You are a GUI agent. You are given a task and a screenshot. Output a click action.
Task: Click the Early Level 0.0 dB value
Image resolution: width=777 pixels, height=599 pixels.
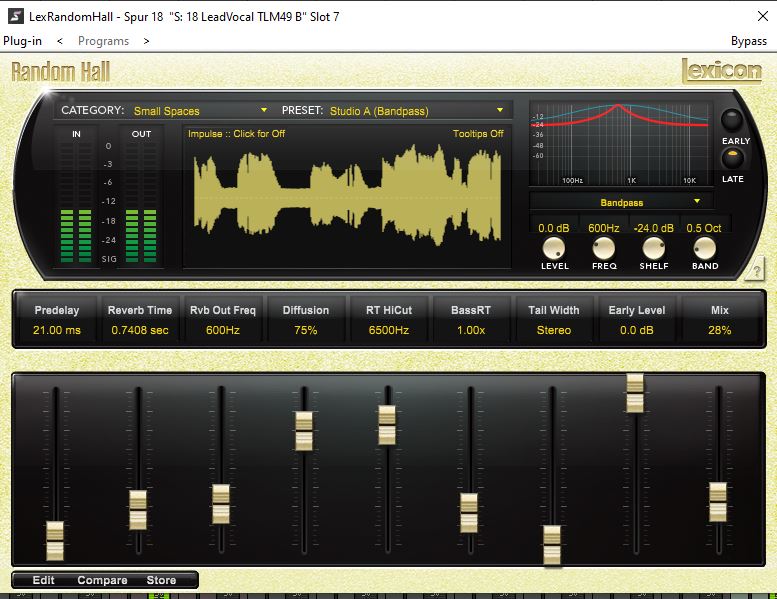637,330
